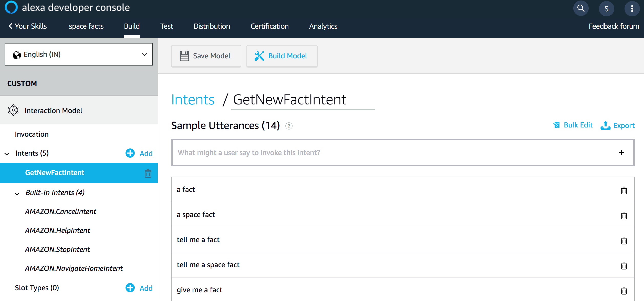Collapse the Built-In Intents list

[17, 194]
